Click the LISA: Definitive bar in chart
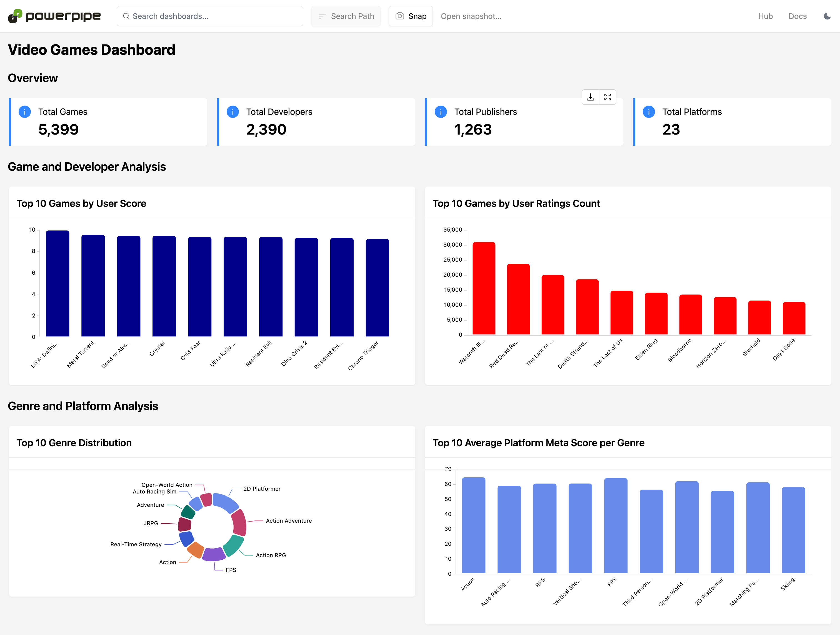The width and height of the screenshot is (840, 635). coord(57,283)
